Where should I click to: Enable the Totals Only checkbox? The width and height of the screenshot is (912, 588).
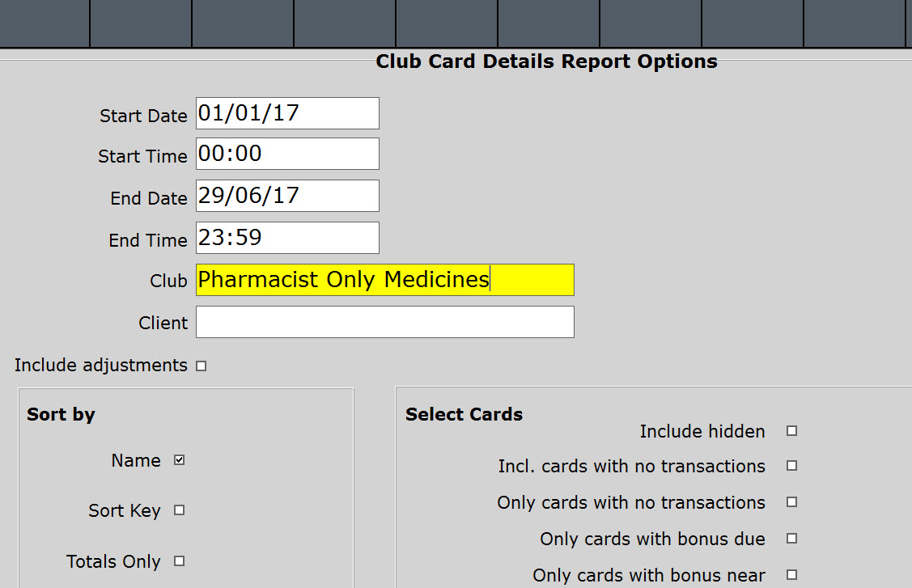point(180,561)
